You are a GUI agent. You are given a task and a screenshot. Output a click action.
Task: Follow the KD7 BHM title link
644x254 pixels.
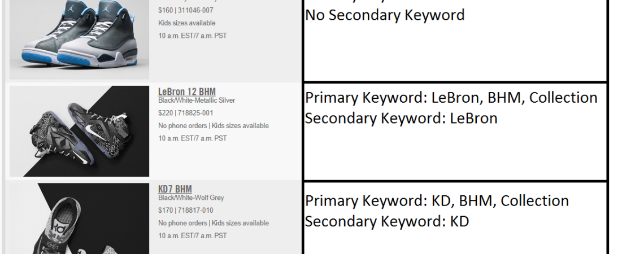[x=175, y=189]
